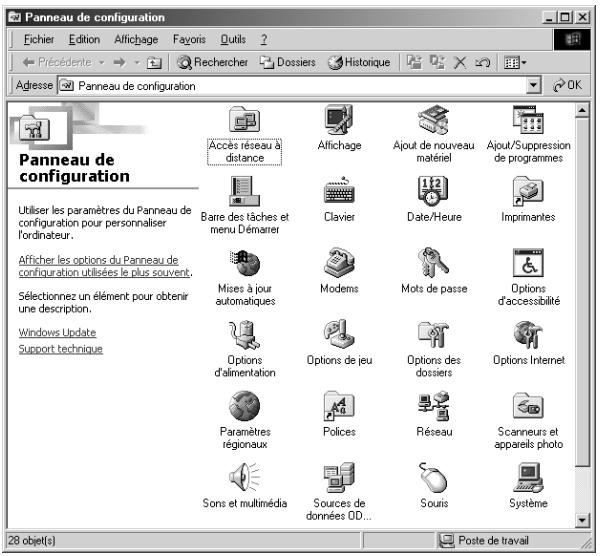601x556 pixels.
Task: Open Ajout de nouveau matériel
Action: coord(434,120)
